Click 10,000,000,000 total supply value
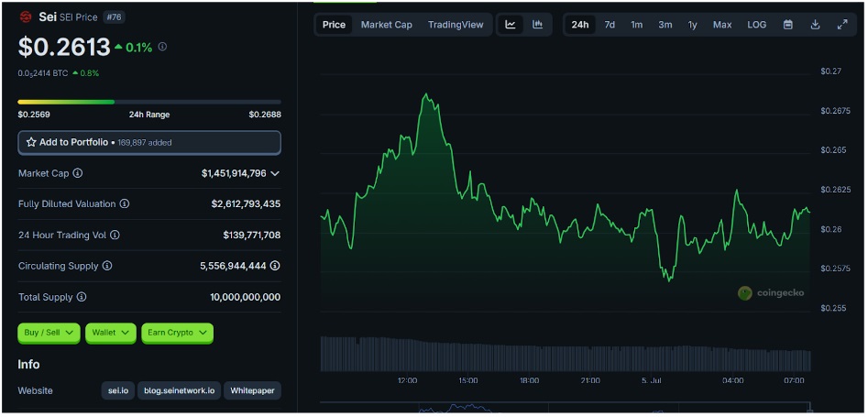This screenshot has width=868, height=417. tap(246, 297)
